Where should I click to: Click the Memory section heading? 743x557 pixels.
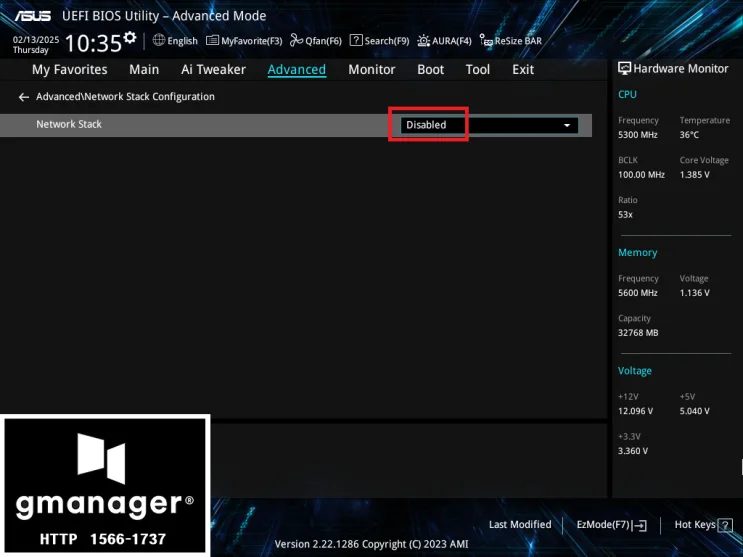[x=637, y=253]
